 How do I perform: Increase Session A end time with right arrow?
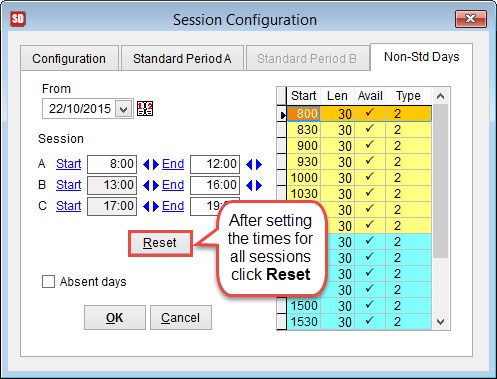[x=259, y=164]
